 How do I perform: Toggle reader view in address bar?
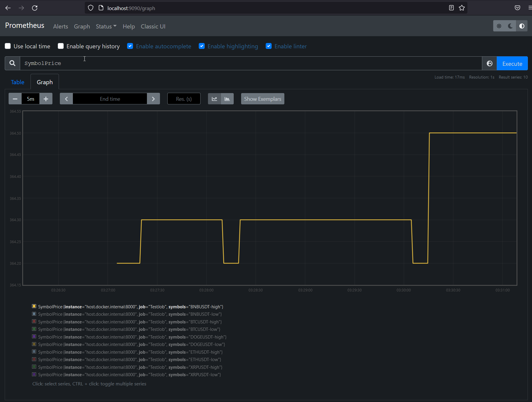(451, 8)
